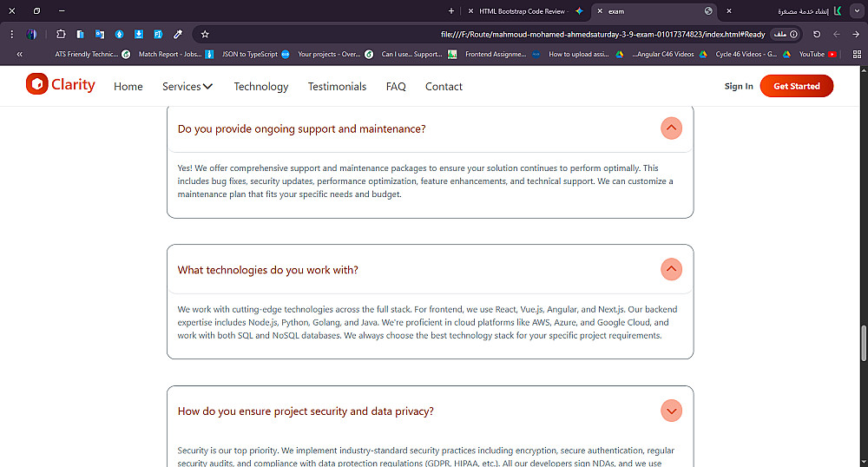Collapse the technologies FAQ with chevron
The height and width of the screenshot is (467, 868).
[671, 269]
